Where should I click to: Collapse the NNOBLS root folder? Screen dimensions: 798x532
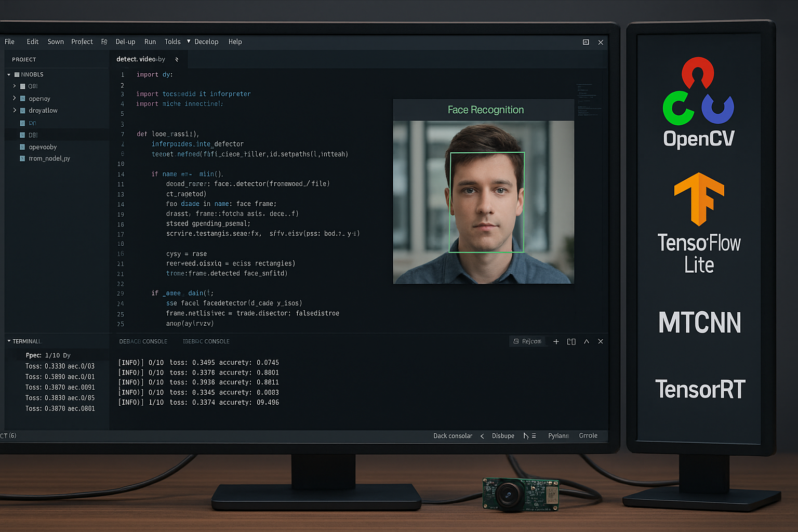(x=9, y=75)
